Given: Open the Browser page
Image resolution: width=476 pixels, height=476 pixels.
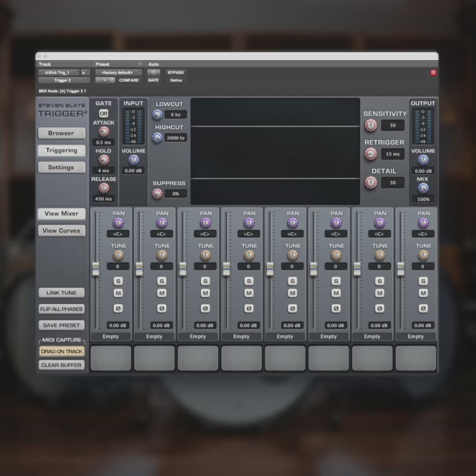Looking at the screenshot, I should click(x=61, y=133).
